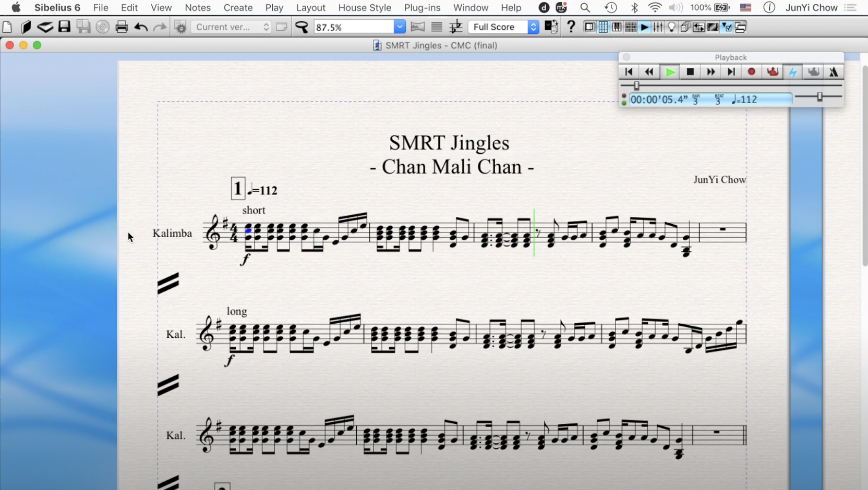868x490 pixels.
Task: Toggle the Playback window toolbar icon
Action: pos(644,27)
